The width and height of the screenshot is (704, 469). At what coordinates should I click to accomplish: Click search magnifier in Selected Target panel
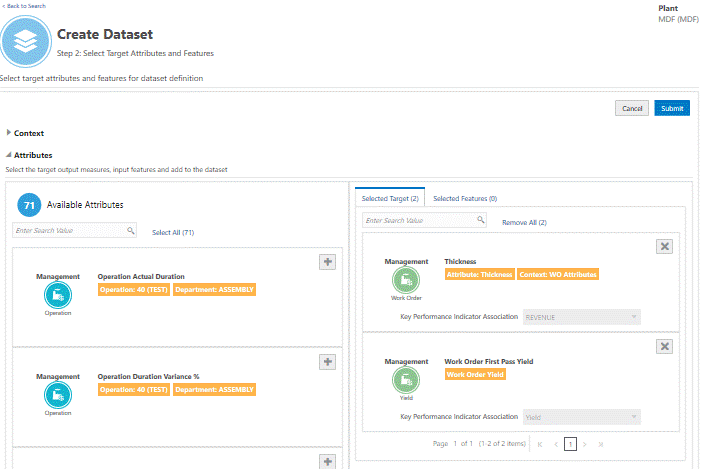pos(481,220)
